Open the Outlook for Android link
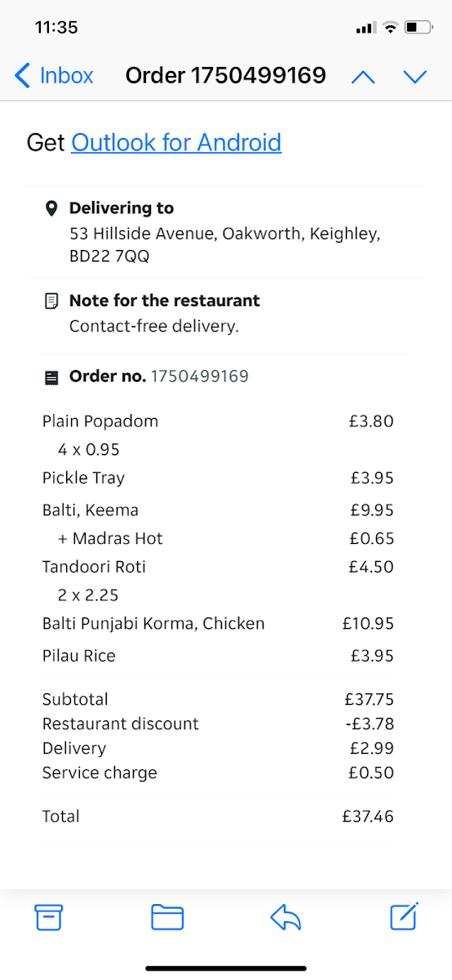Image resolution: width=452 pixels, height=980 pixels. click(x=176, y=142)
